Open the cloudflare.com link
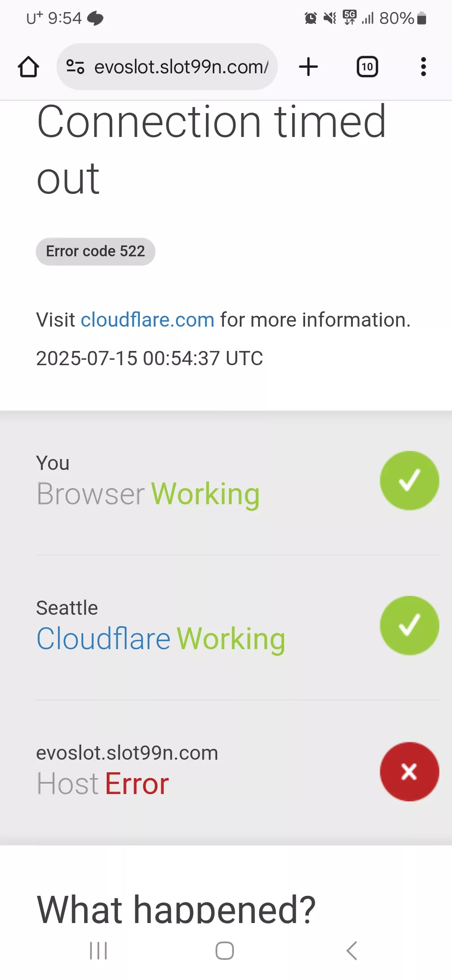Image resolution: width=452 pixels, height=980 pixels. (x=147, y=320)
